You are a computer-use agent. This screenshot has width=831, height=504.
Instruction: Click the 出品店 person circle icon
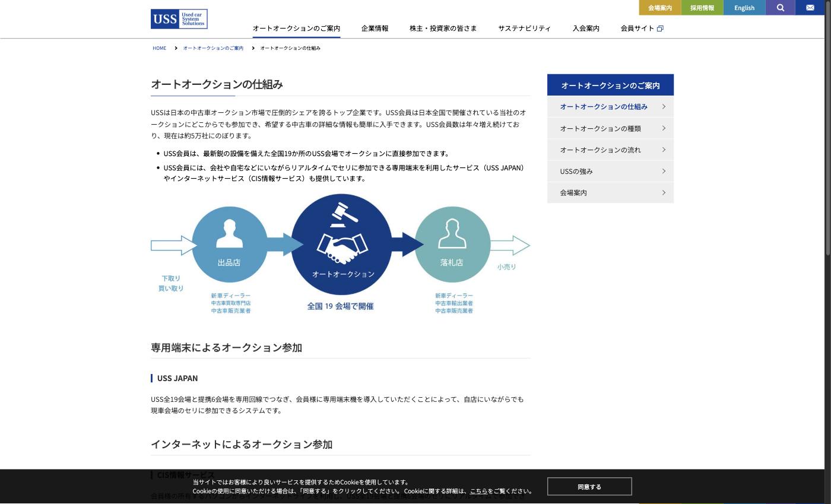click(x=229, y=245)
